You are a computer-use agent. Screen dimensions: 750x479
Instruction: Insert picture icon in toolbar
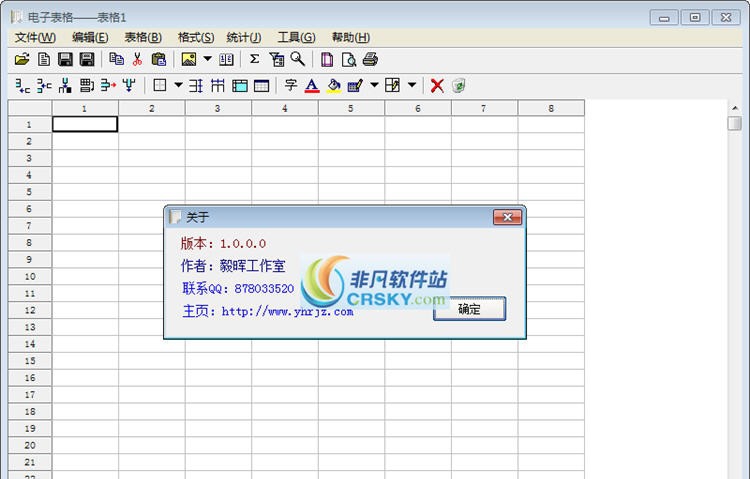click(188, 59)
